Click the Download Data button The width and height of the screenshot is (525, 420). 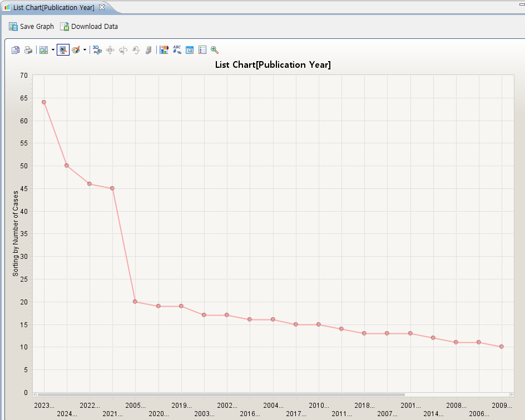pos(89,26)
